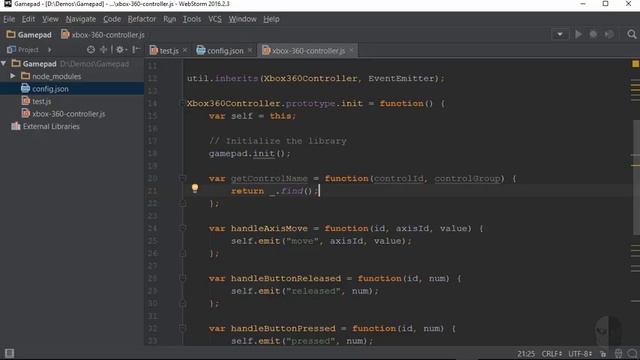This screenshot has width=640, height=360.
Task: Open the code inspector Hector icon
Action: pyautogui.click(x=618, y=354)
